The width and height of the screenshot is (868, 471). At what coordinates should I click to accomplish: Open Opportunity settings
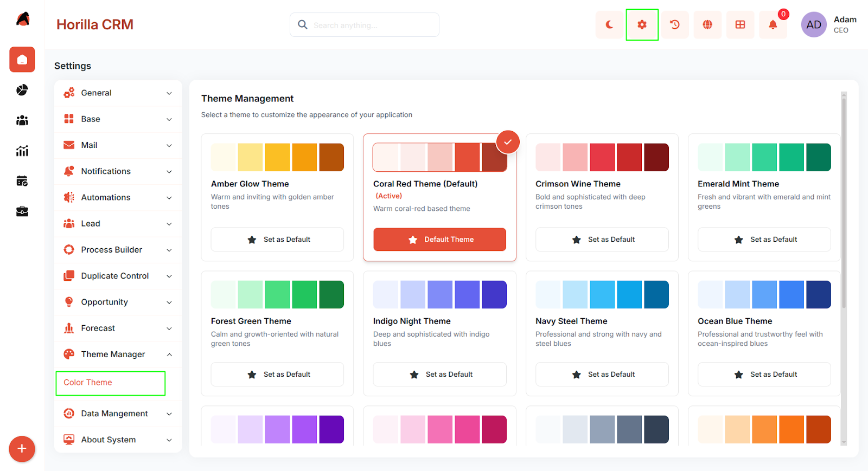click(118, 302)
